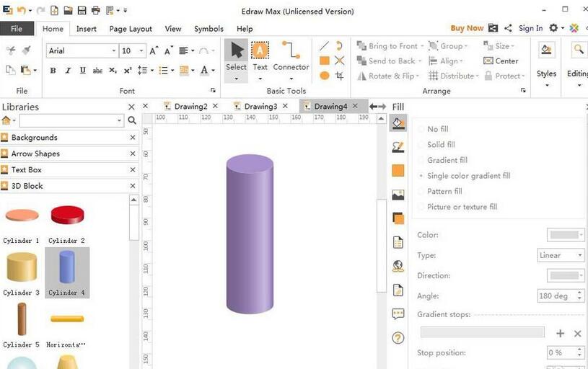Viewport: 588px width, 369px height.
Task: Click the Bold formatting icon
Action: (x=53, y=71)
